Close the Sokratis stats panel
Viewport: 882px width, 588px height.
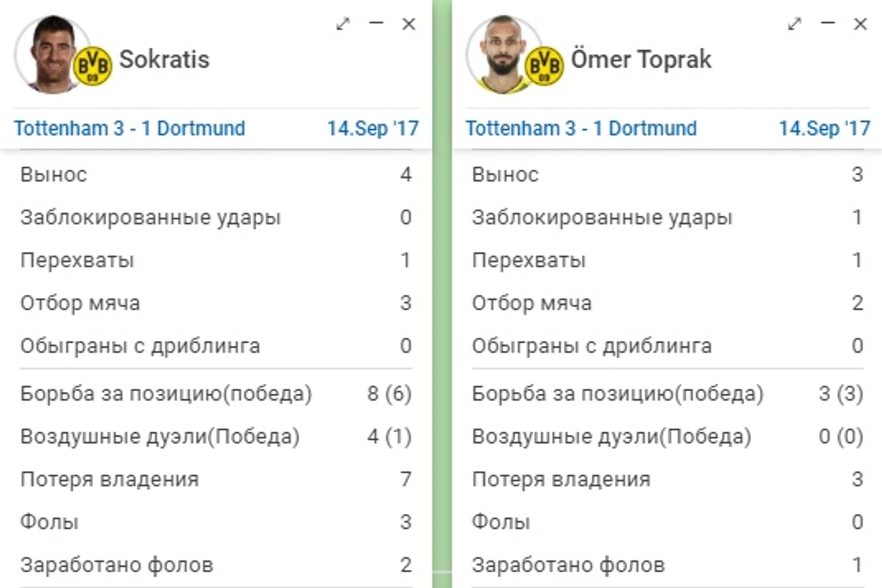click(x=409, y=24)
